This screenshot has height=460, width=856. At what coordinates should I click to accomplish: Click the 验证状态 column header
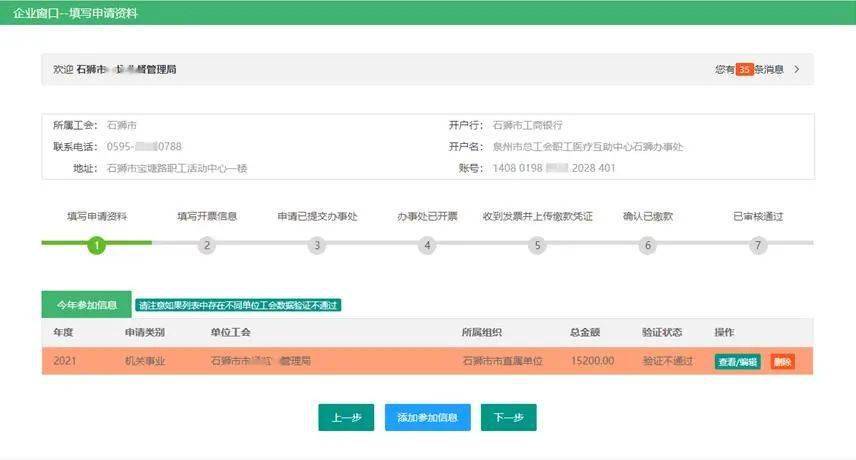click(662, 332)
